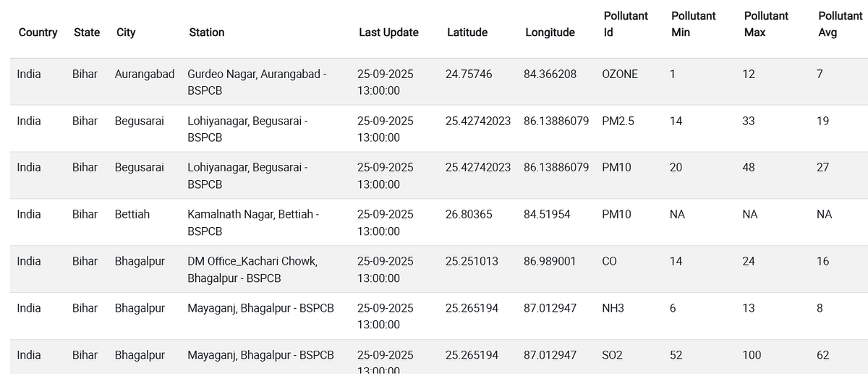This screenshot has width=868, height=376.
Task: Select the DM Office_Kachari Chowk station cell
Action: pos(252,270)
